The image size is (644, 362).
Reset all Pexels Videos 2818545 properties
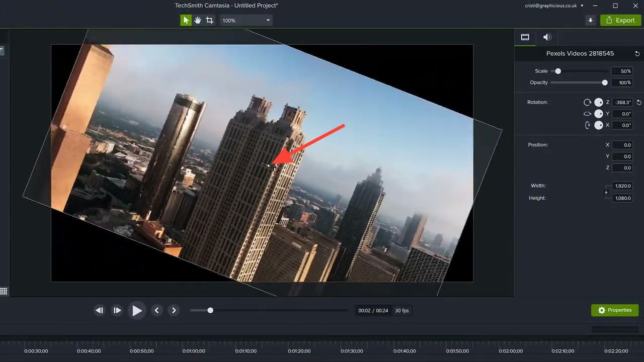coord(637,53)
